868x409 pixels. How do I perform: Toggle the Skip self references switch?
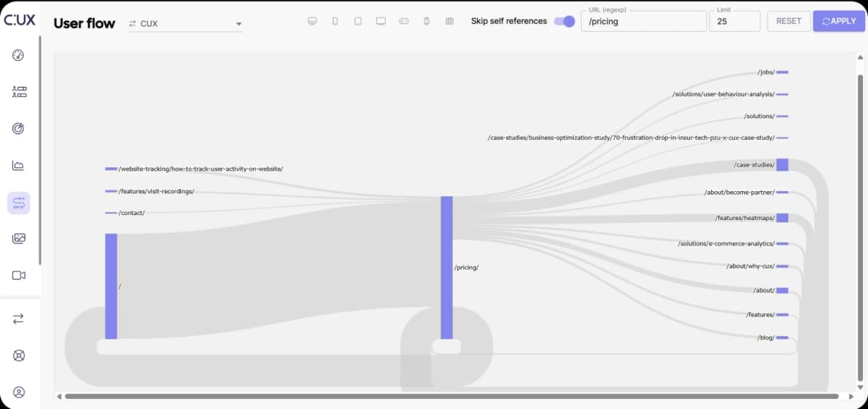pyautogui.click(x=563, y=21)
